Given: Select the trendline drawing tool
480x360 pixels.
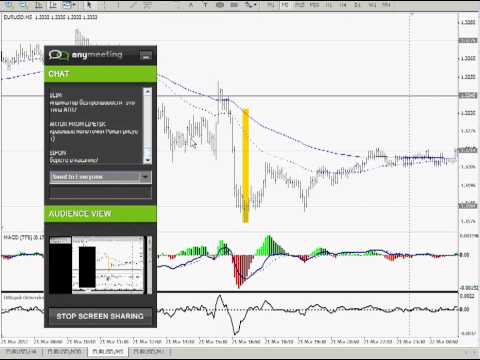Looking at the screenshot, I should [133, 5].
